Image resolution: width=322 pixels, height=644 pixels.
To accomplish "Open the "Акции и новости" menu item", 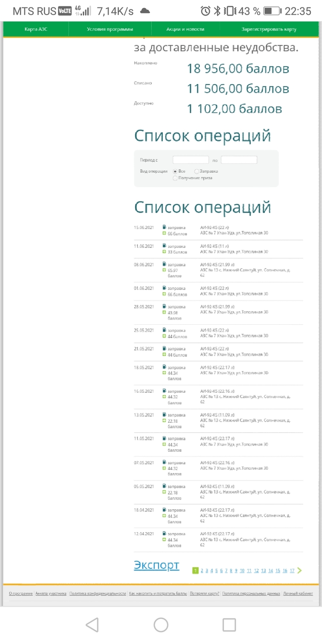I will [185, 29].
